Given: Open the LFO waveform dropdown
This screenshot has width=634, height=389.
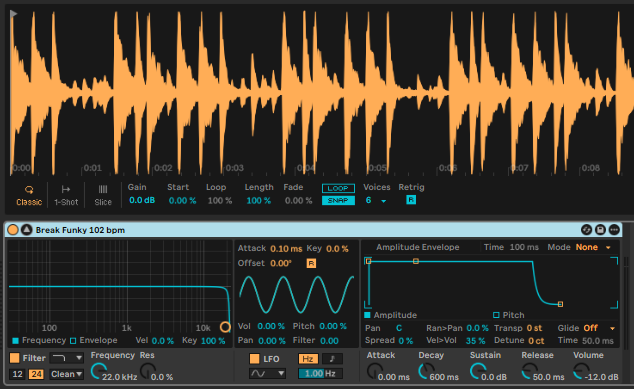Looking at the screenshot, I should pos(267,373).
